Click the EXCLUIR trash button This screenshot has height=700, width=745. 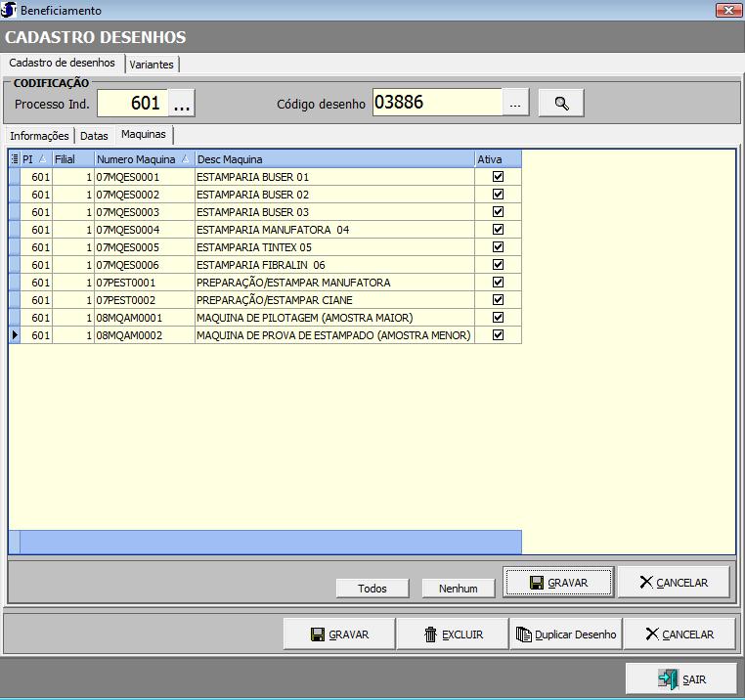point(453,634)
